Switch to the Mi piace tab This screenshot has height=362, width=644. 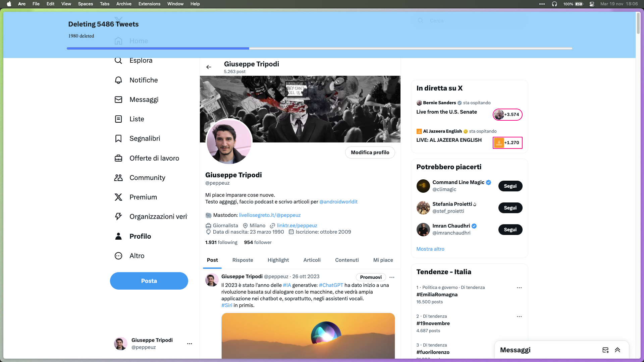pyautogui.click(x=383, y=260)
